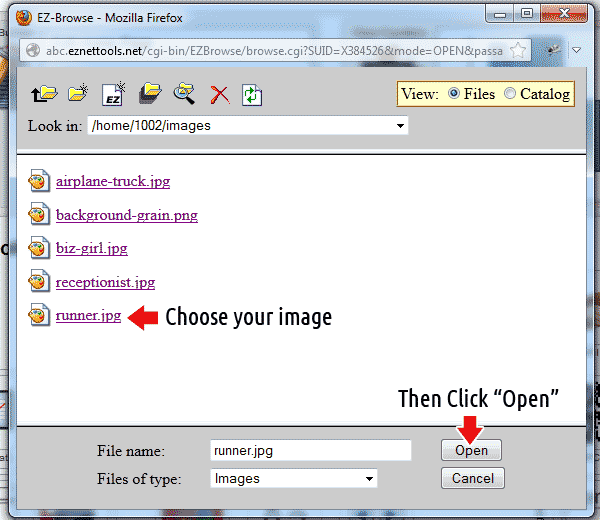Expand the Files of type dropdown
The width and height of the screenshot is (600, 520).
tap(294, 479)
